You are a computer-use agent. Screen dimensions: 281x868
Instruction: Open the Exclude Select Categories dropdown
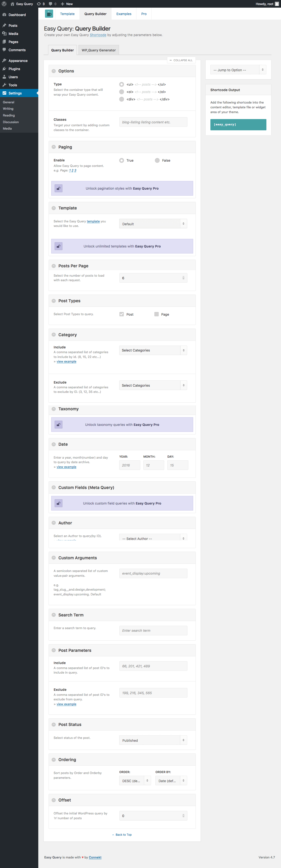[x=153, y=385]
